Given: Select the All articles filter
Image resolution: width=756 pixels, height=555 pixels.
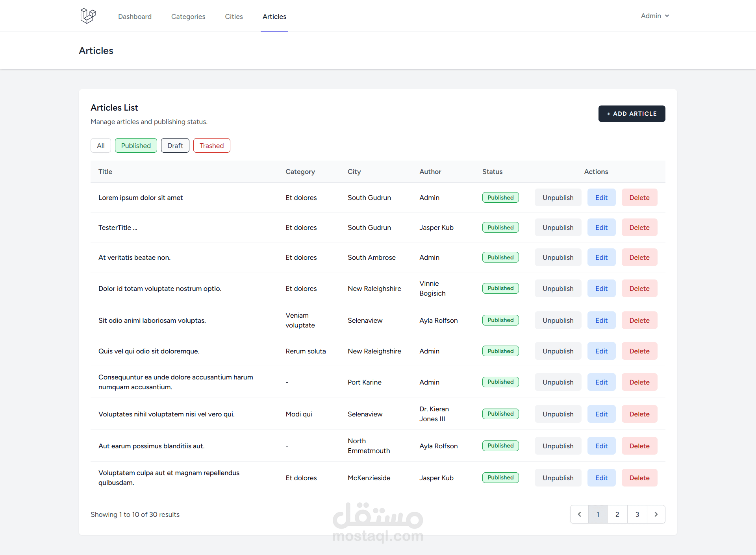Looking at the screenshot, I should [101, 146].
